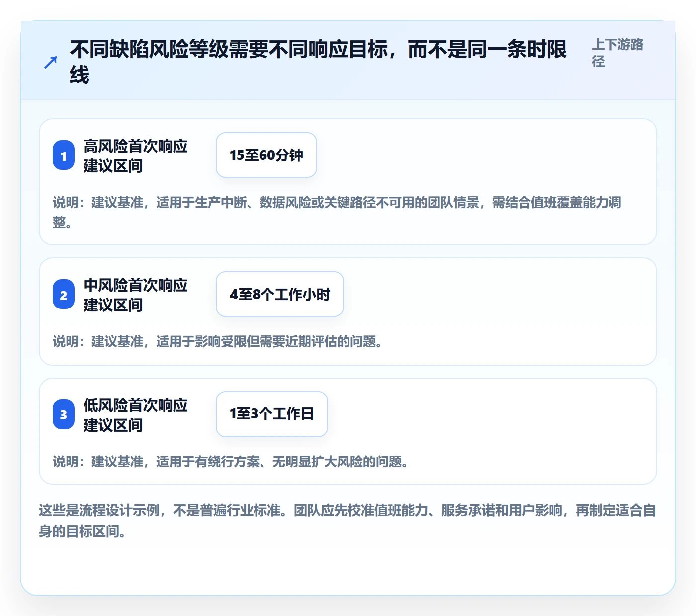Click the footer text starting 这些是流程设计示例
Viewport: 696px width, 616px height.
348,521
